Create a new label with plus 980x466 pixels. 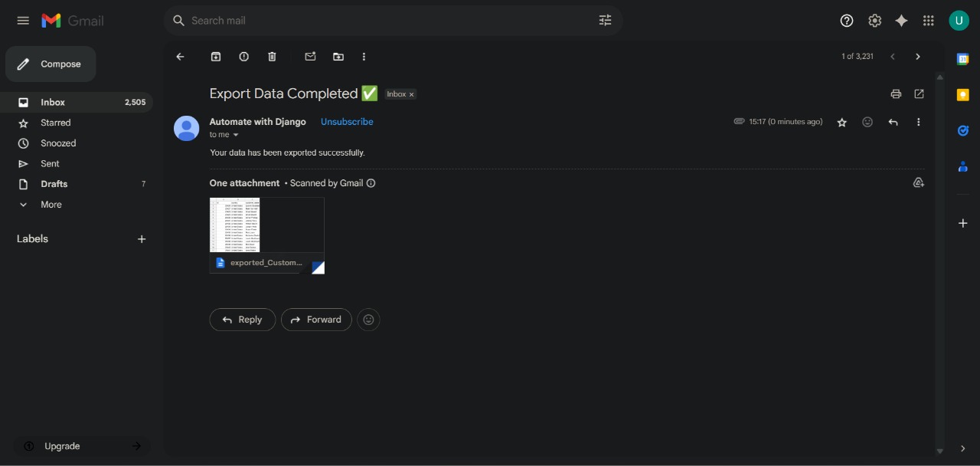coord(142,239)
